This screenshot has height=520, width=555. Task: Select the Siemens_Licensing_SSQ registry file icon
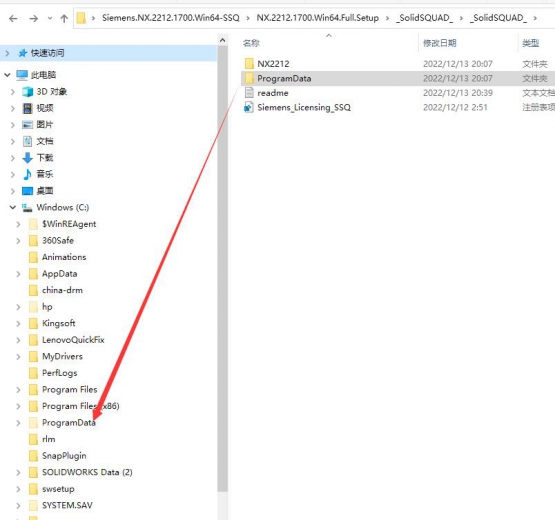point(249,107)
